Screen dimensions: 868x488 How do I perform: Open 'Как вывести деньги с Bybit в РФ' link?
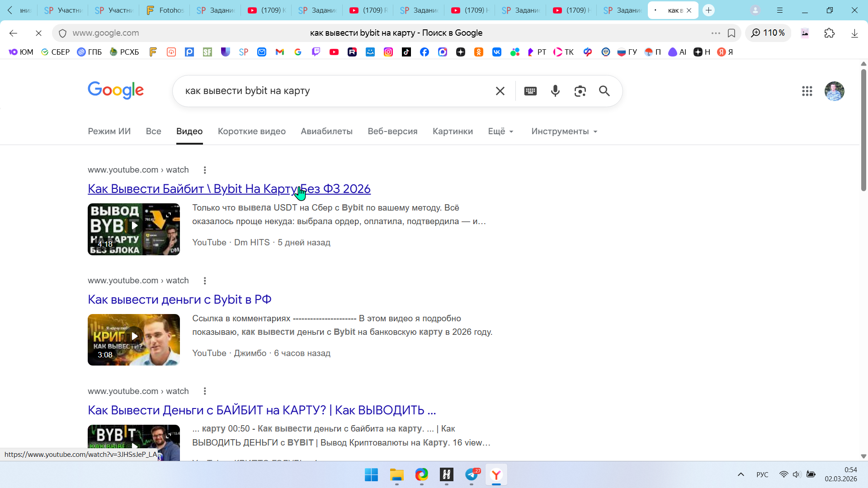pyautogui.click(x=179, y=300)
